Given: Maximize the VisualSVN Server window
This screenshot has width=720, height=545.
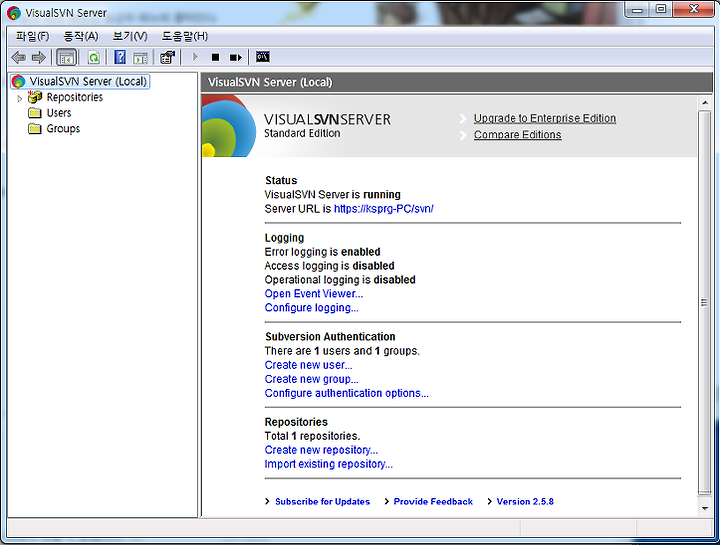Looking at the screenshot, I should coord(661,10).
